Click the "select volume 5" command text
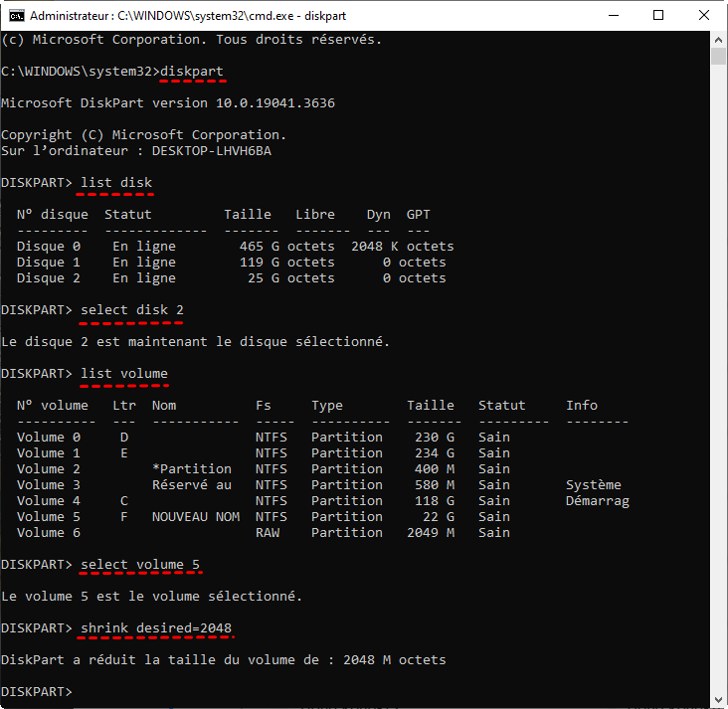Screen dimensions: 728x709 [x=140, y=565]
